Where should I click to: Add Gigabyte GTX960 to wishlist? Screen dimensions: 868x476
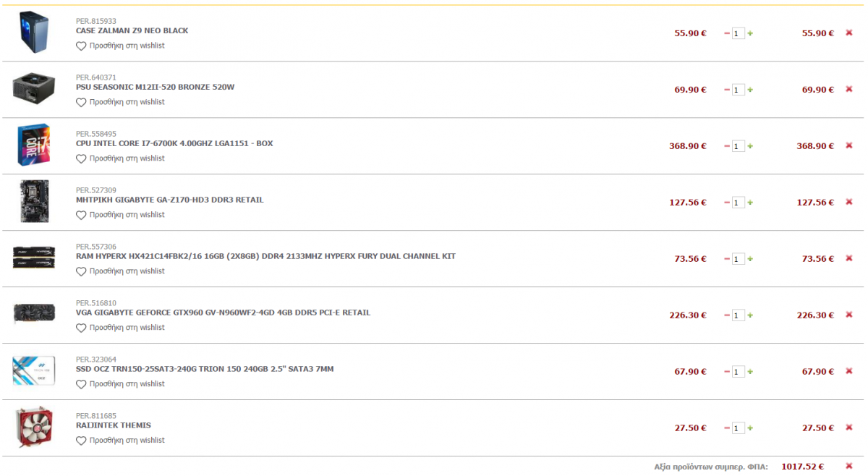[120, 328]
